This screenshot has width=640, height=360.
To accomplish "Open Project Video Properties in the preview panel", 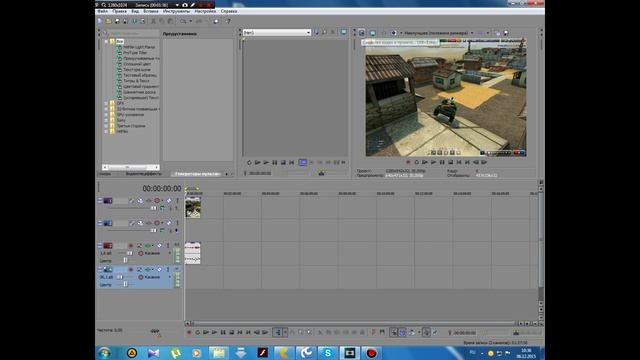I will click(x=362, y=33).
